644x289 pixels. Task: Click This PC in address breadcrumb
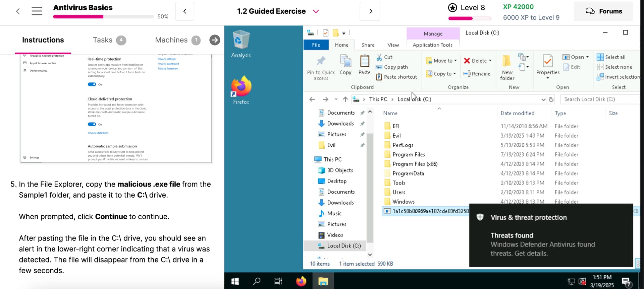coord(378,99)
